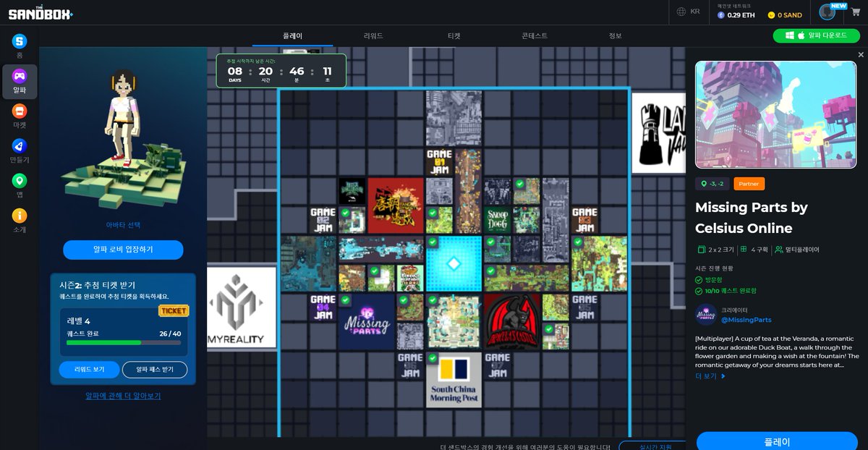Image resolution: width=868 pixels, height=450 pixels.
Task: Click the 알파 패스 받기 button
Action: click(x=154, y=370)
